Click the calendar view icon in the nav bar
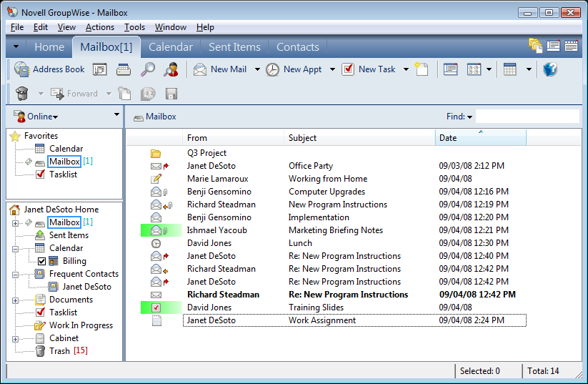The width and height of the screenshot is (588, 384). pos(571,46)
